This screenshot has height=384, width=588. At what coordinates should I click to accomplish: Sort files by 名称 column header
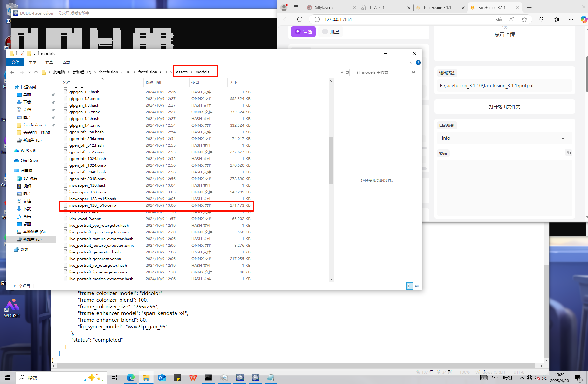tap(102, 83)
